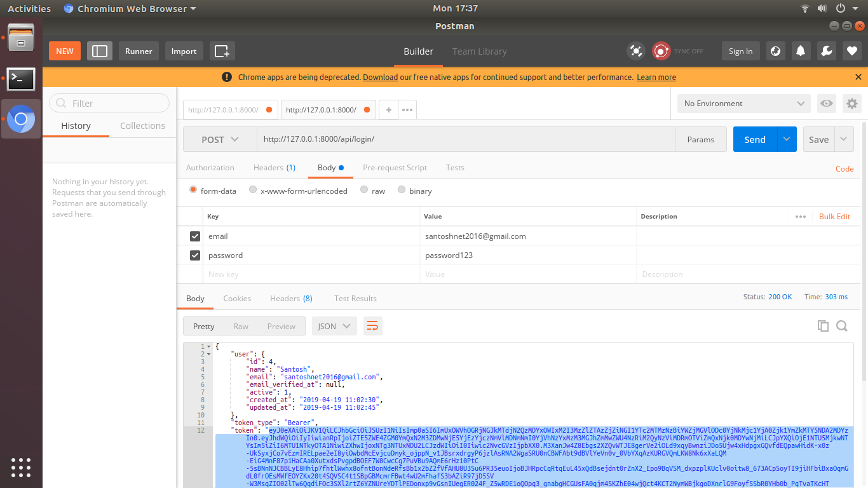The width and height of the screenshot is (868, 488).
Task: Uncheck the email parameter checkbox
Action: [195, 236]
